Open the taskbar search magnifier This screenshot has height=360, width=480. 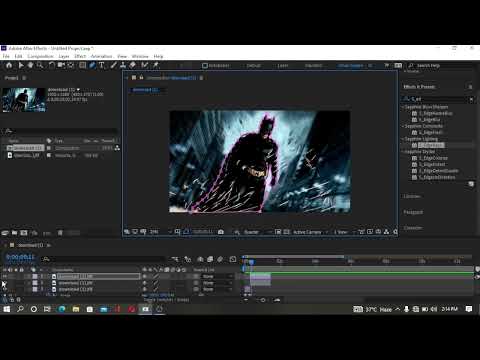pos(20,309)
